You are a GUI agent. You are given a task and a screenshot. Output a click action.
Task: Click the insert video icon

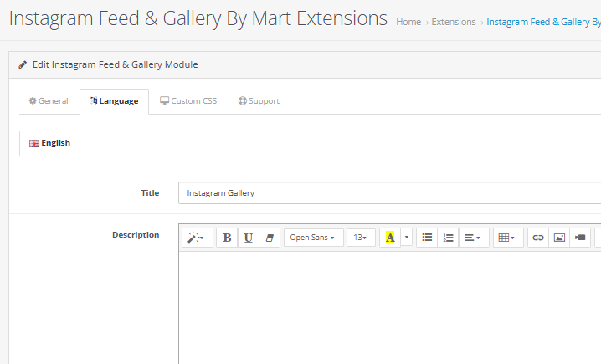click(580, 238)
